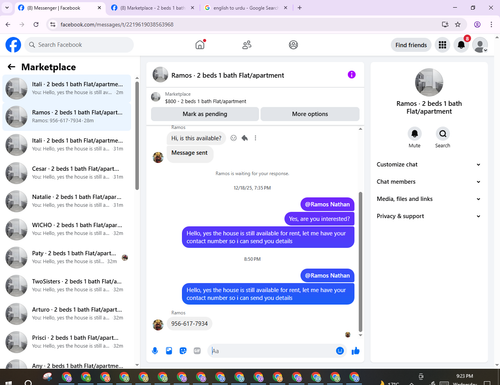Reload the browser page

[x=36, y=24]
